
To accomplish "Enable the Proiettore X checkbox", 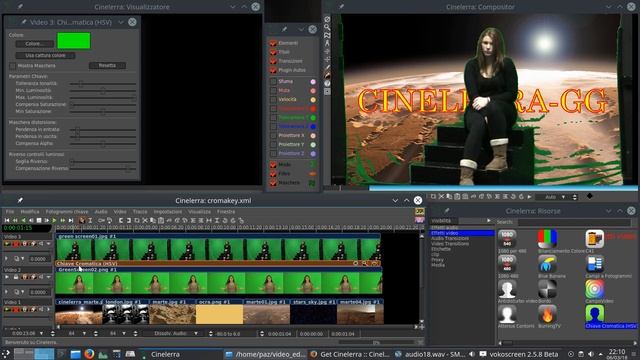I will pos(273,136).
